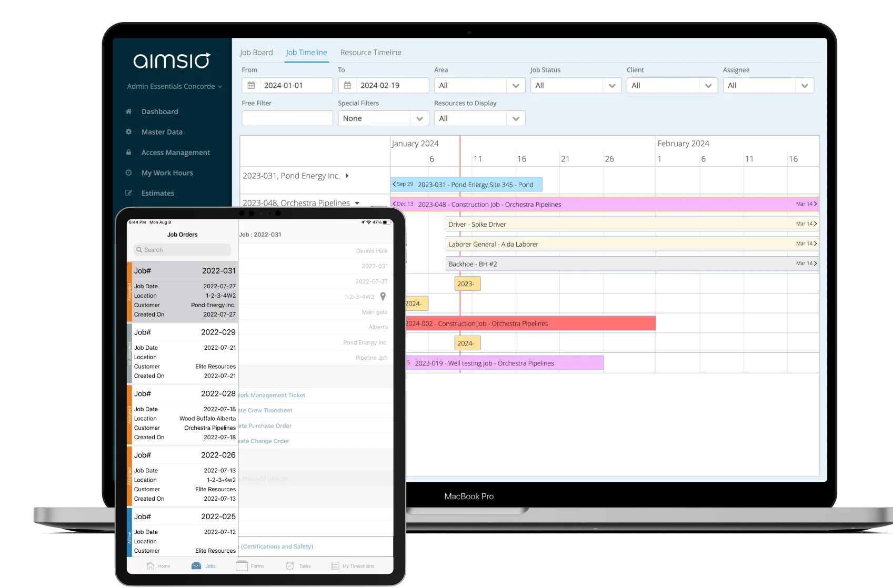893x588 pixels.
Task: Click Estimates edit icon in sidebar
Action: (128, 193)
